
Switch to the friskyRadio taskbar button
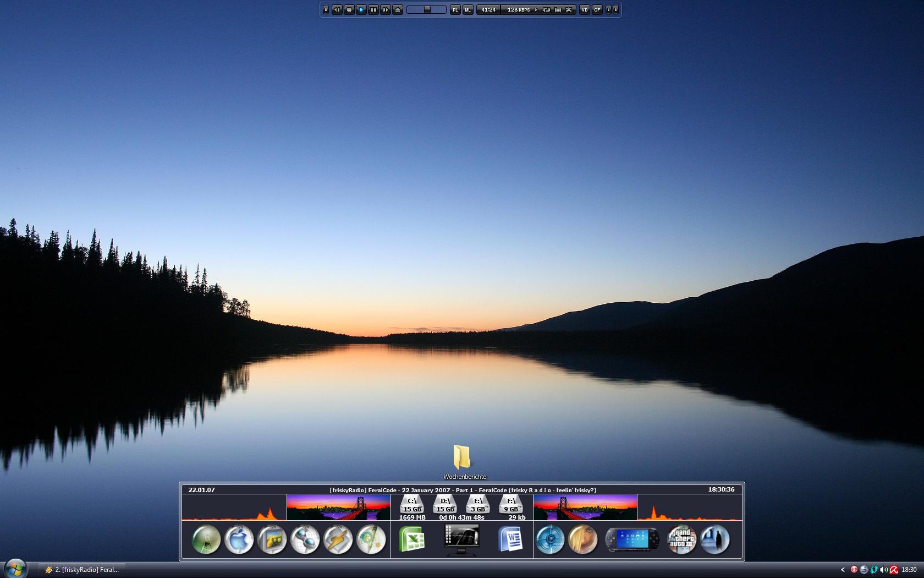click(x=82, y=570)
